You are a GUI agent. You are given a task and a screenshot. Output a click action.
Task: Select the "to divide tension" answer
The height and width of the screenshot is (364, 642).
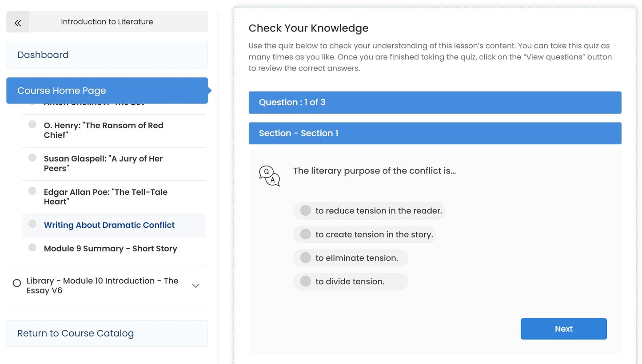(x=305, y=281)
